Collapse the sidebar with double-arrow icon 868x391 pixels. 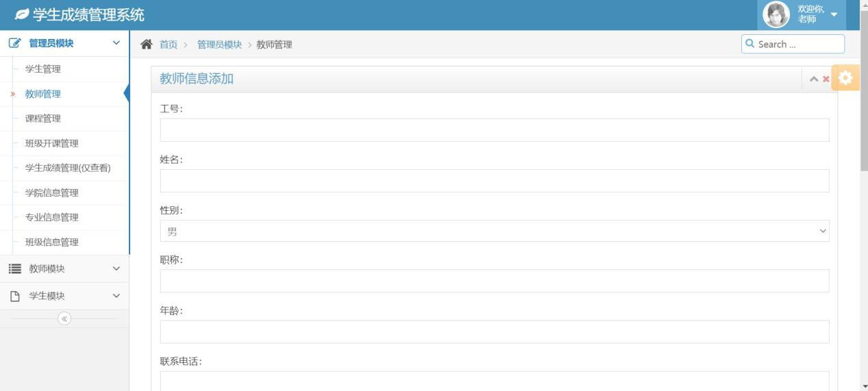point(64,318)
